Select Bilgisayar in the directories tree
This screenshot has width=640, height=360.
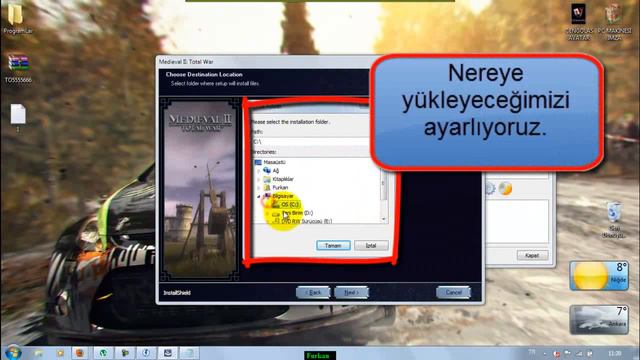pos(282,196)
